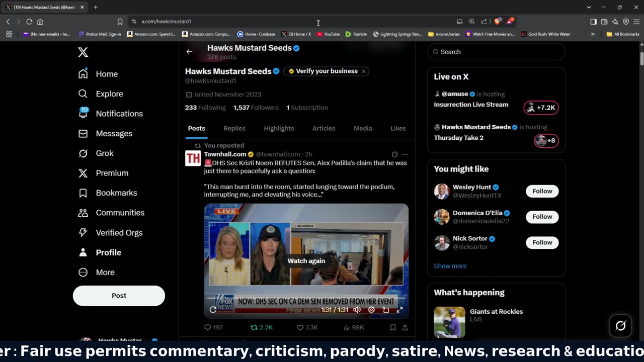Open Communities in the sidebar
This screenshot has width=644, height=362.
(x=111, y=213)
